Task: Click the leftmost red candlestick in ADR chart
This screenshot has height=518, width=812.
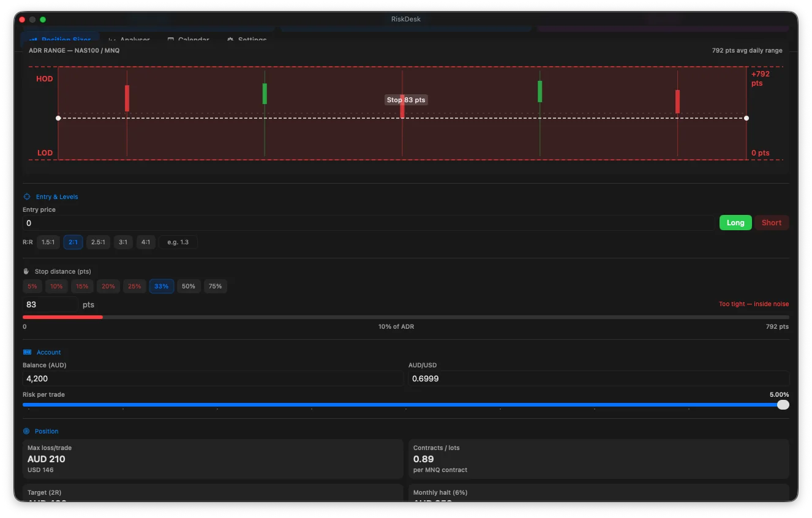Action: (127, 99)
